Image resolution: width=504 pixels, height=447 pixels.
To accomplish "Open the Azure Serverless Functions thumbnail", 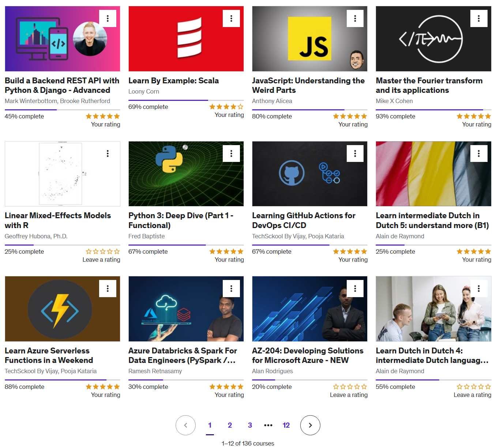I will tap(63, 309).
